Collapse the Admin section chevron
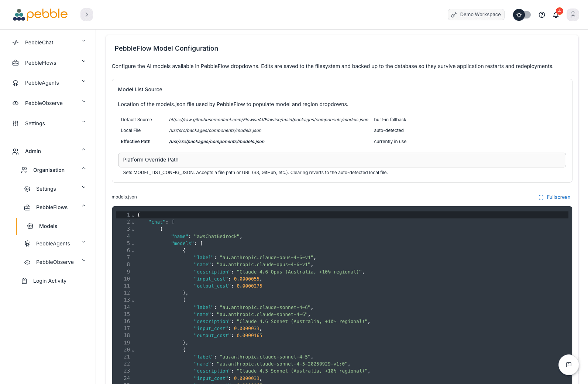The width and height of the screenshot is (588, 384). tap(84, 149)
